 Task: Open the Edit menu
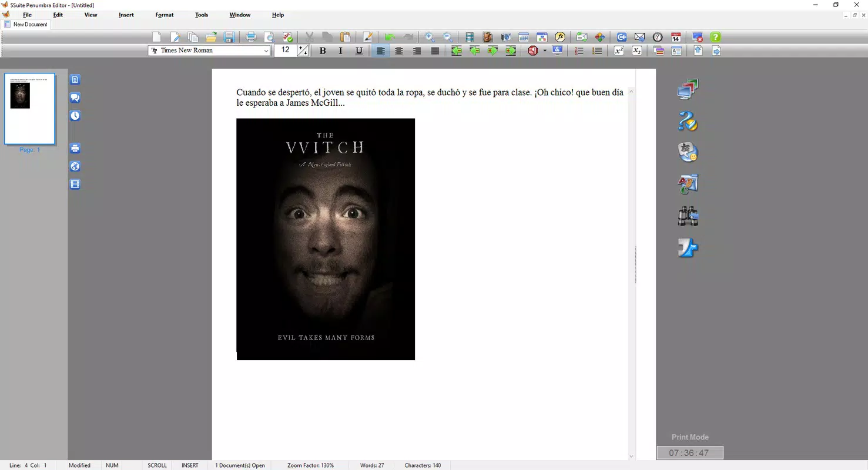click(58, 15)
